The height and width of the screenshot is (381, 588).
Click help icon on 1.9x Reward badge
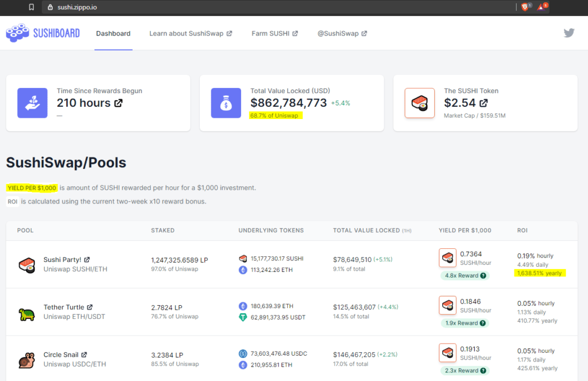click(x=483, y=323)
